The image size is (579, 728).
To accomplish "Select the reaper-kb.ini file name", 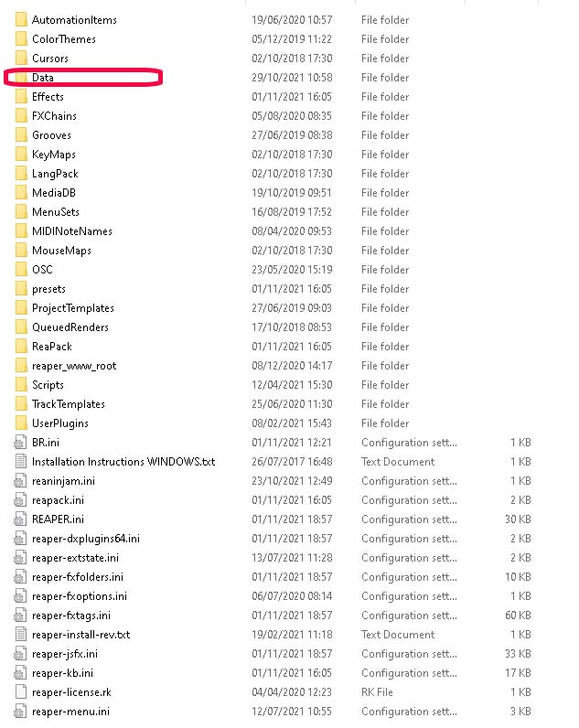I will [x=63, y=673].
